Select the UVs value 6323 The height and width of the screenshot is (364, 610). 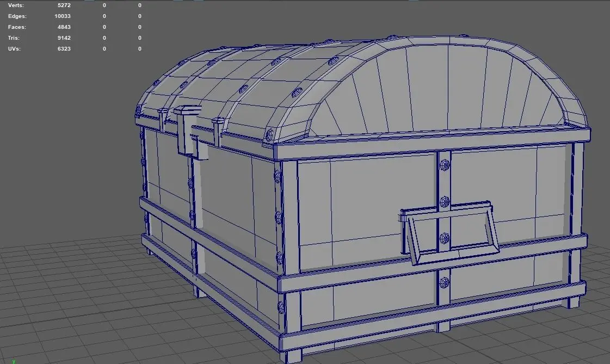64,49
